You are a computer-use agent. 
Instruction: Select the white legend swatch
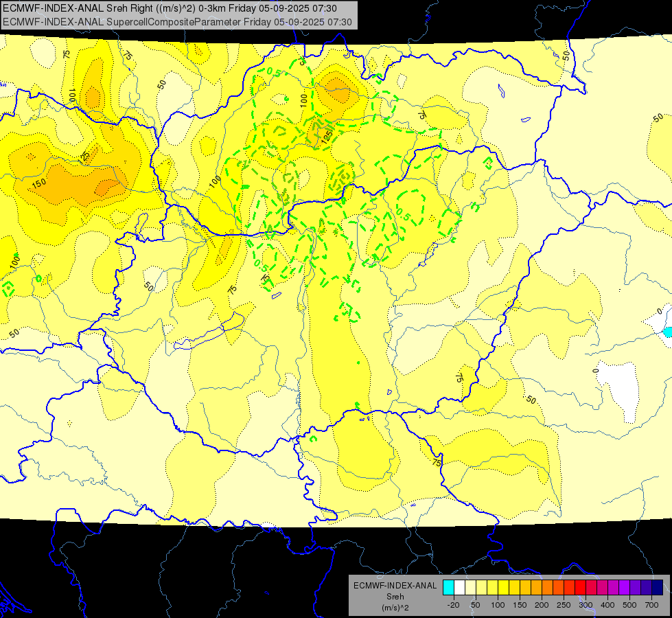click(x=459, y=588)
